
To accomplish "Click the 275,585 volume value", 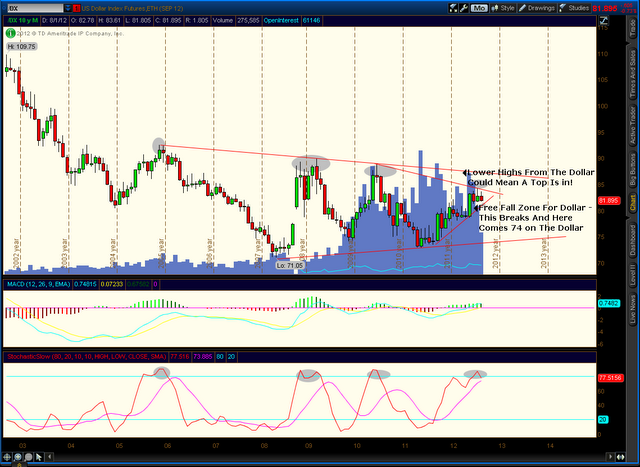I will [x=248, y=20].
